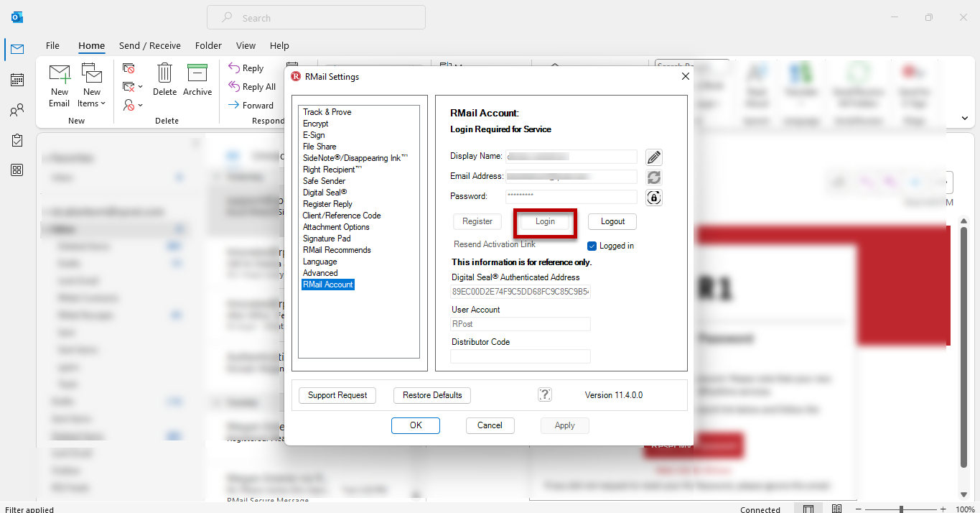This screenshot has height=513, width=980.
Task: Open the To Do tasks sidebar icon
Action: click(x=17, y=140)
